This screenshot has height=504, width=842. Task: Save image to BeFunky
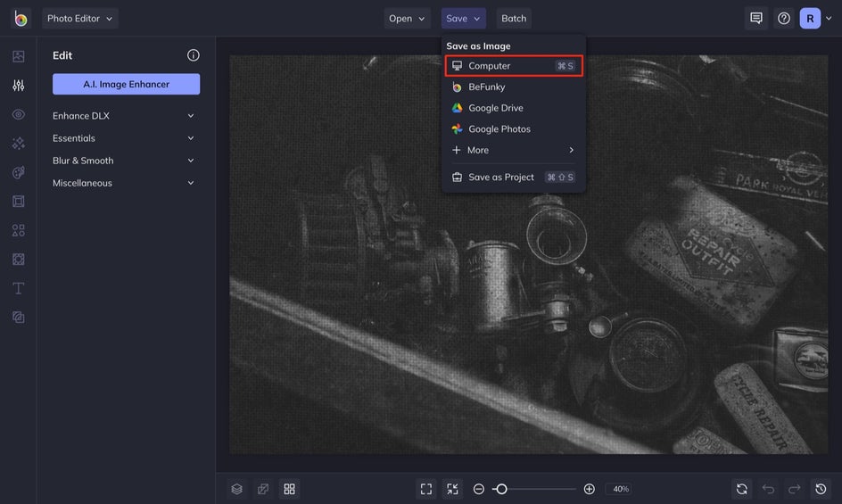coord(514,87)
